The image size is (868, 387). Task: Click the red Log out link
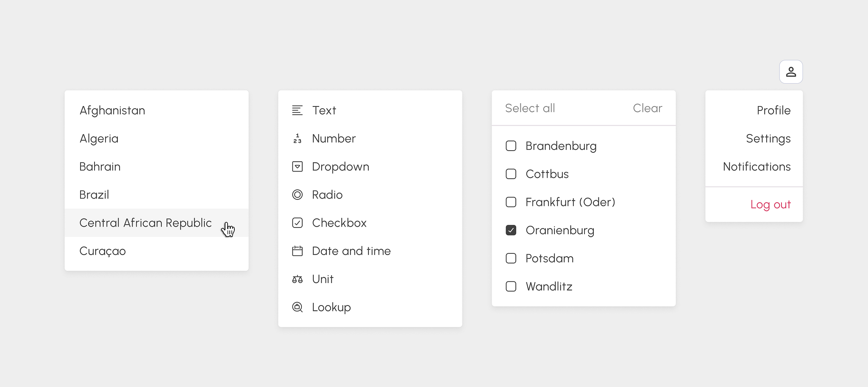771,204
